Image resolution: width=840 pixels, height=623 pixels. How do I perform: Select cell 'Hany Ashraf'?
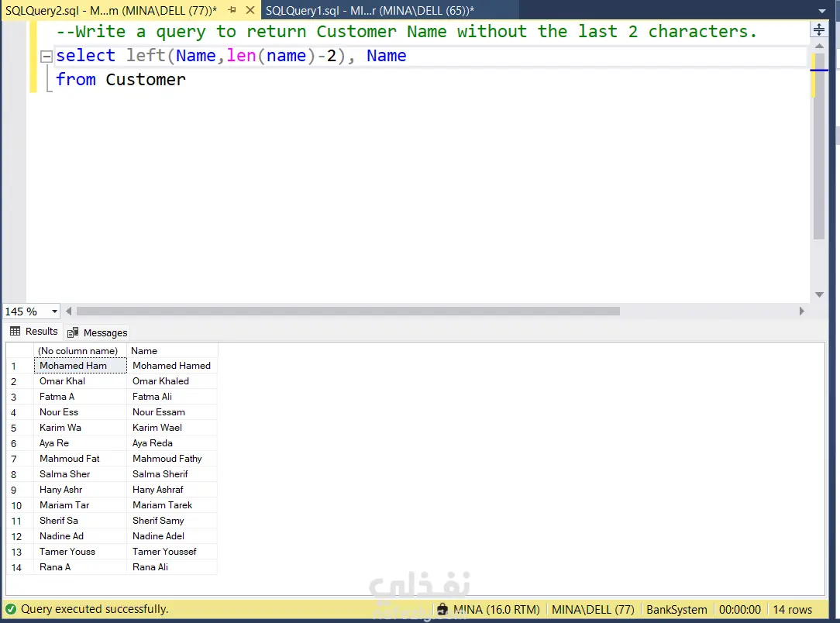(172, 490)
